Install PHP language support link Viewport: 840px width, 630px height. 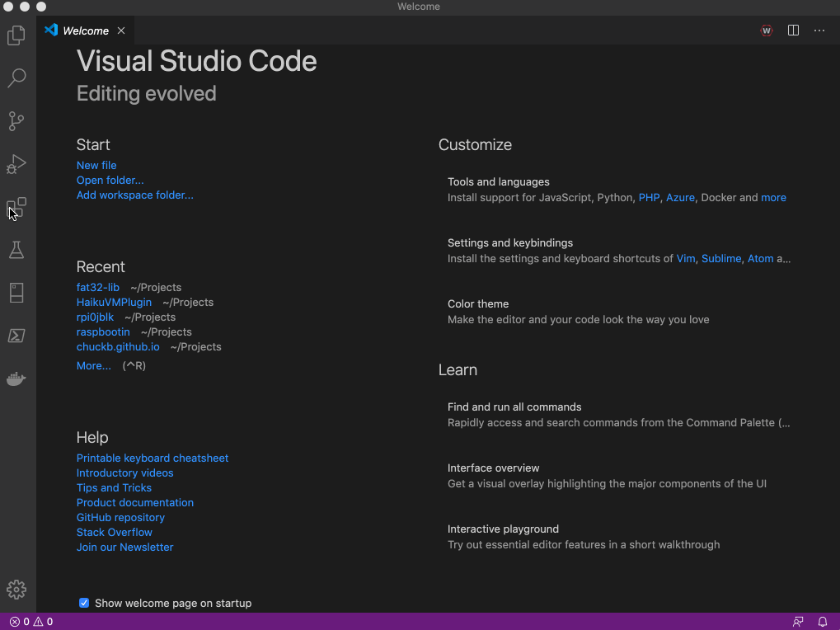click(649, 198)
